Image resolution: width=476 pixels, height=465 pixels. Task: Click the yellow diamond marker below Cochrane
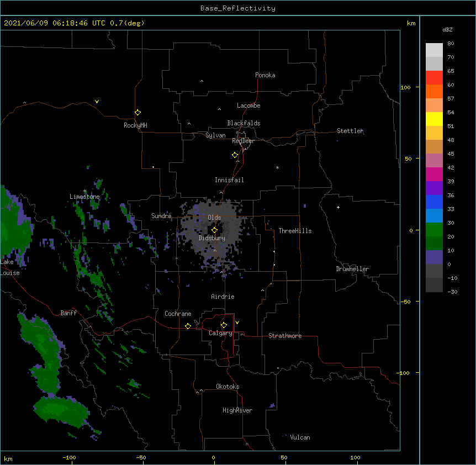click(x=188, y=326)
